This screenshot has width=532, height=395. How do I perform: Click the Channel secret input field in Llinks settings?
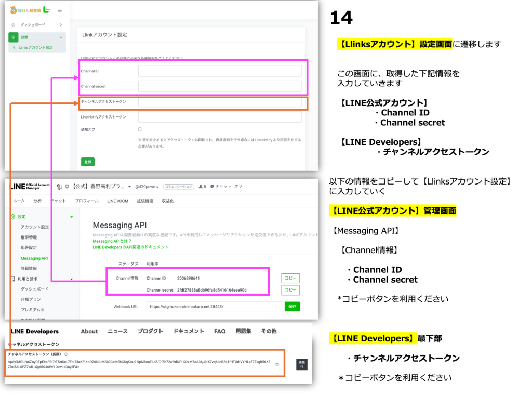pyautogui.click(x=220, y=86)
